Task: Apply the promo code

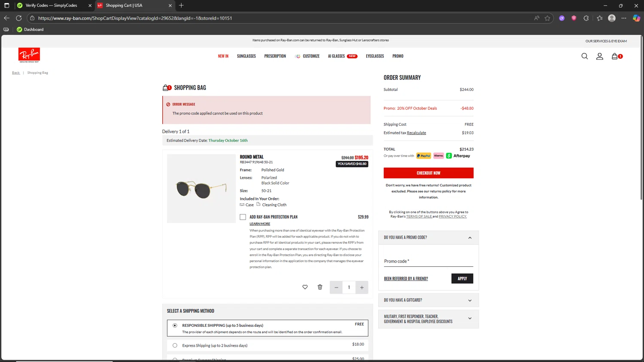Action: 462,278
